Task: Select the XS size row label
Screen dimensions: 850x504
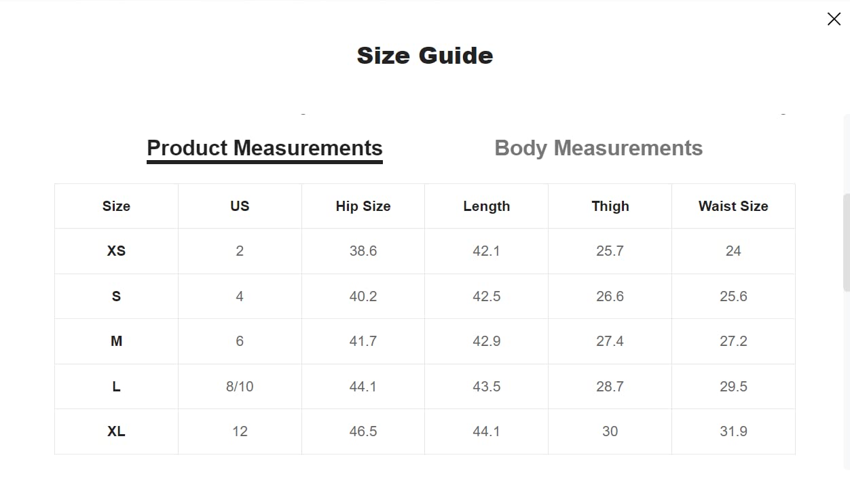Action: point(116,251)
